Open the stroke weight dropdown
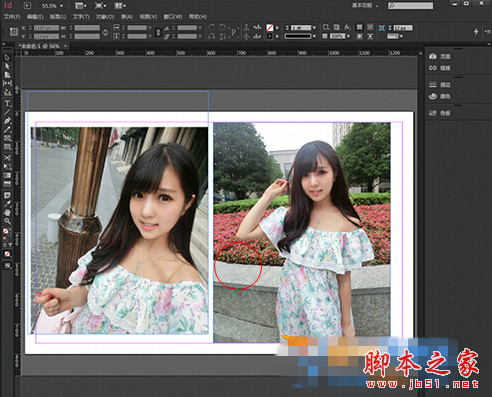Viewport: 492px width, 397px height. [x=314, y=28]
